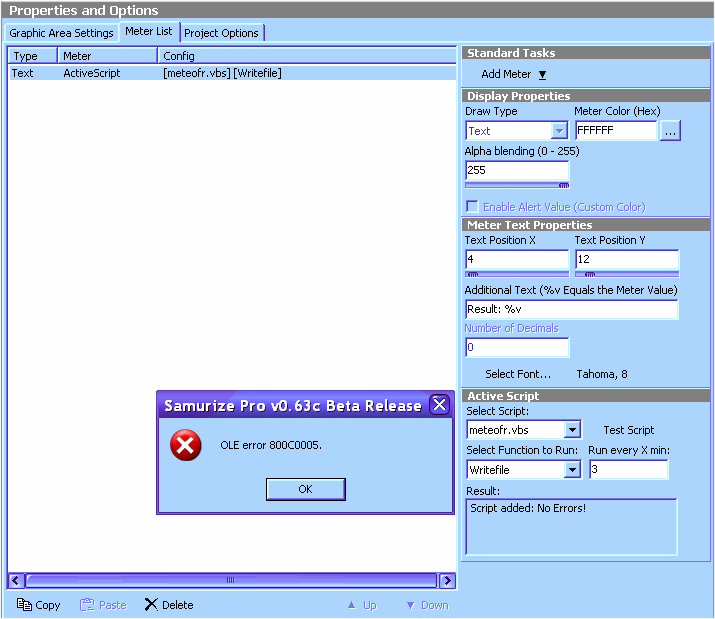The height and width of the screenshot is (619, 715).
Task: Click the Test Script link
Action: (x=629, y=430)
